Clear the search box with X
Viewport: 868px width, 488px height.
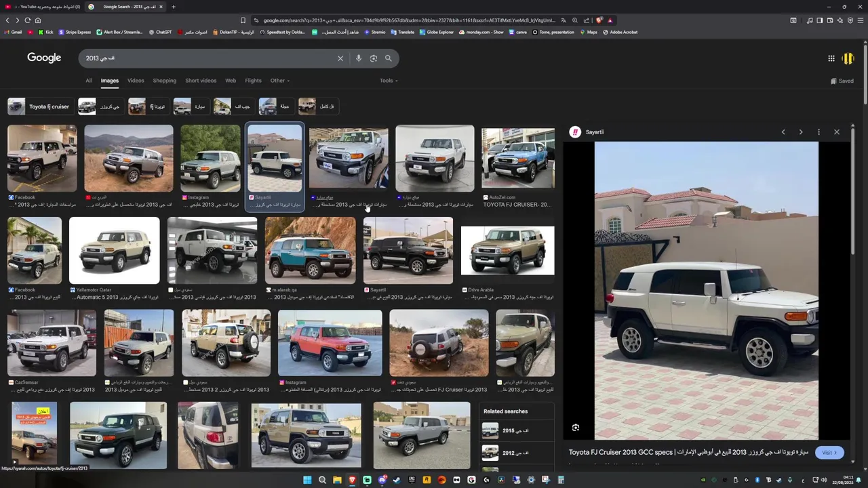340,58
